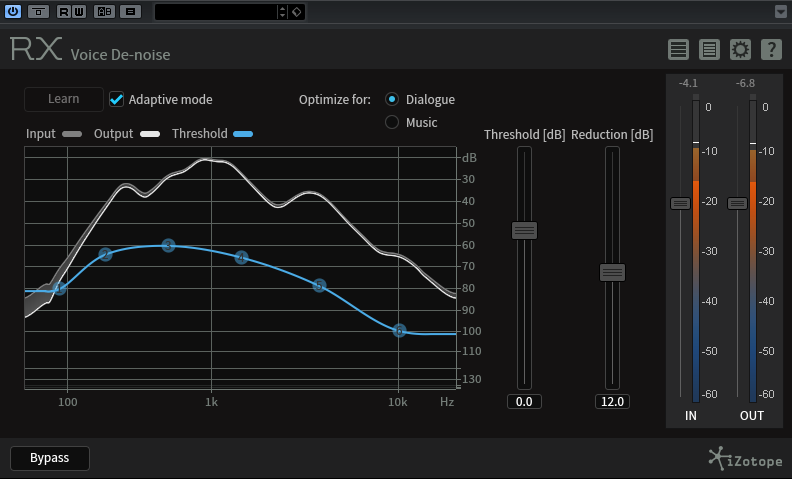Click threshold curve node 5
This screenshot has height=479, width=792.
pyautogui.click(x=319, y=285)
